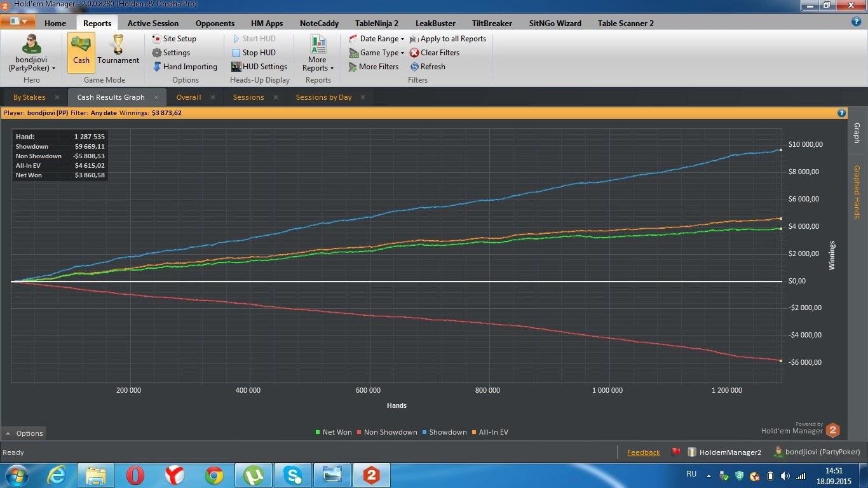Select the NoteCaddy ribbon tab

[x=319, y=23]
